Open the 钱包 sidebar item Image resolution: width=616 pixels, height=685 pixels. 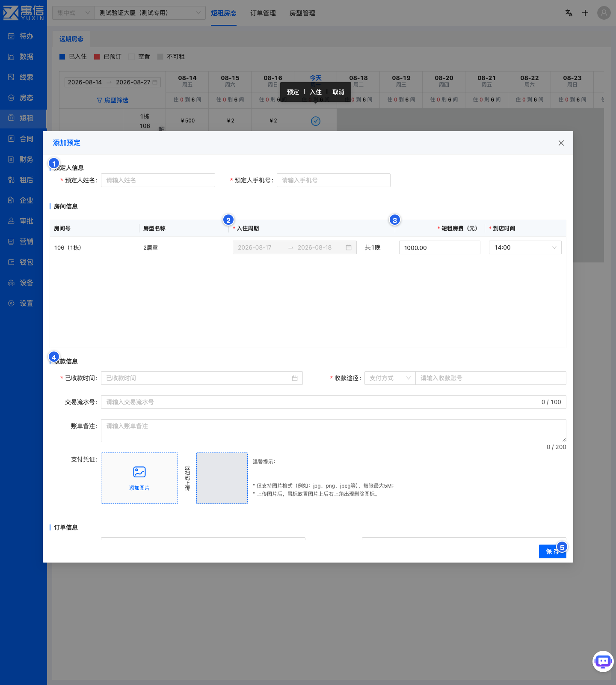coord(23,262)
